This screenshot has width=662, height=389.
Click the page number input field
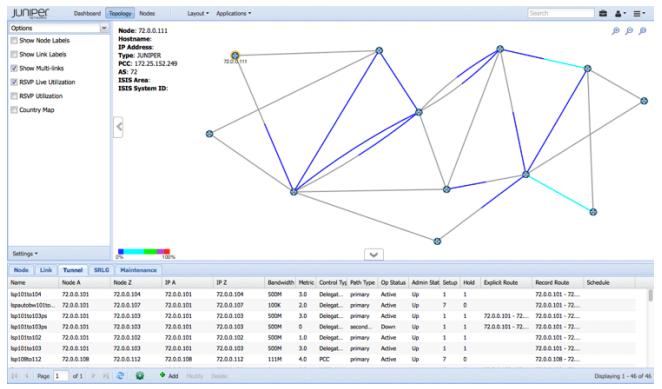pyautogui.click(x=61, y=375)
